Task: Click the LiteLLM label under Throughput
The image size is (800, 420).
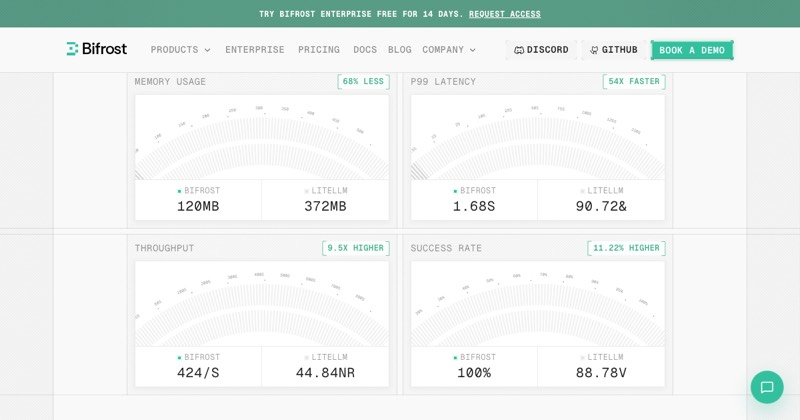Action: pyautogui.click(x=326, y=357)
